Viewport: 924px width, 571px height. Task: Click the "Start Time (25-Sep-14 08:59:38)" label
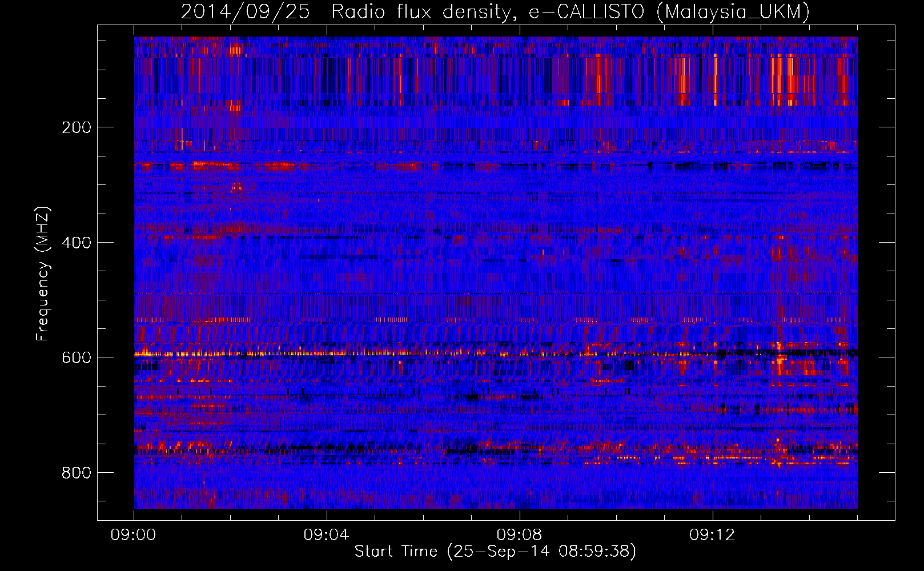click(495, 552)
